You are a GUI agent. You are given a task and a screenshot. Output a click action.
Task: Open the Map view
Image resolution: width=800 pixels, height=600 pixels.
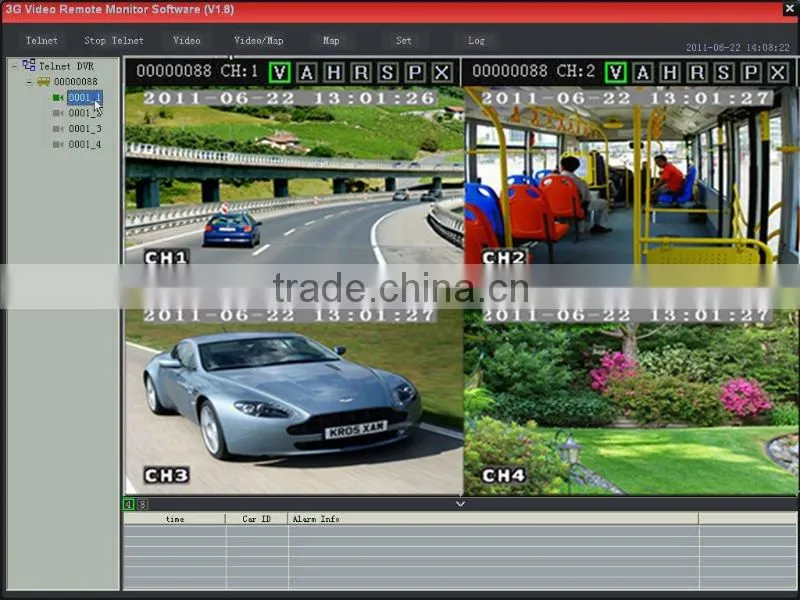coord(331,40)
